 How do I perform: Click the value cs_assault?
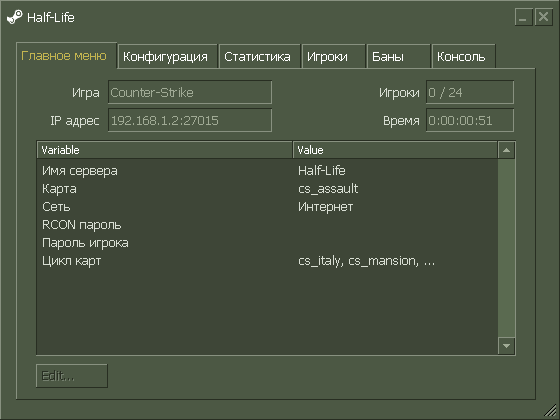328,189
